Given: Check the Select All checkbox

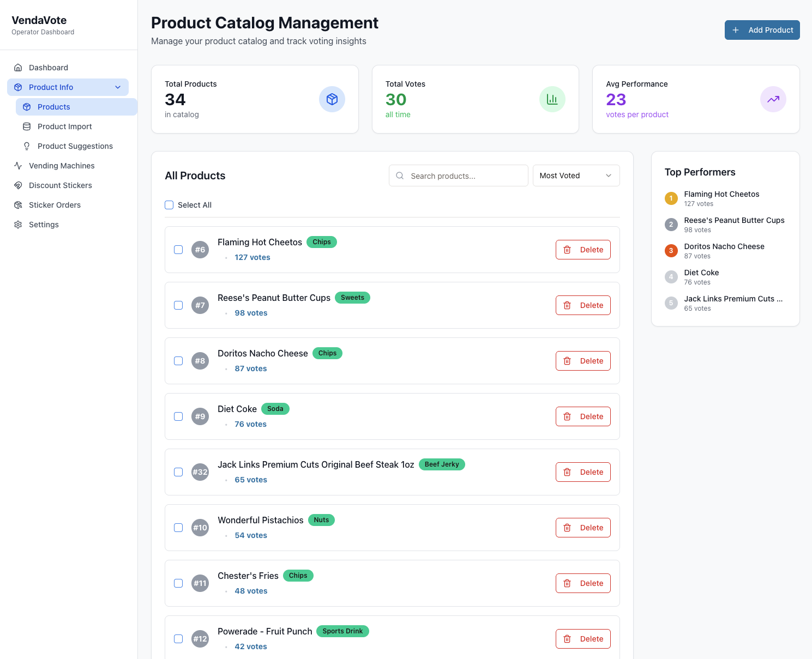Looking at the screenshot, I should 169,205.
